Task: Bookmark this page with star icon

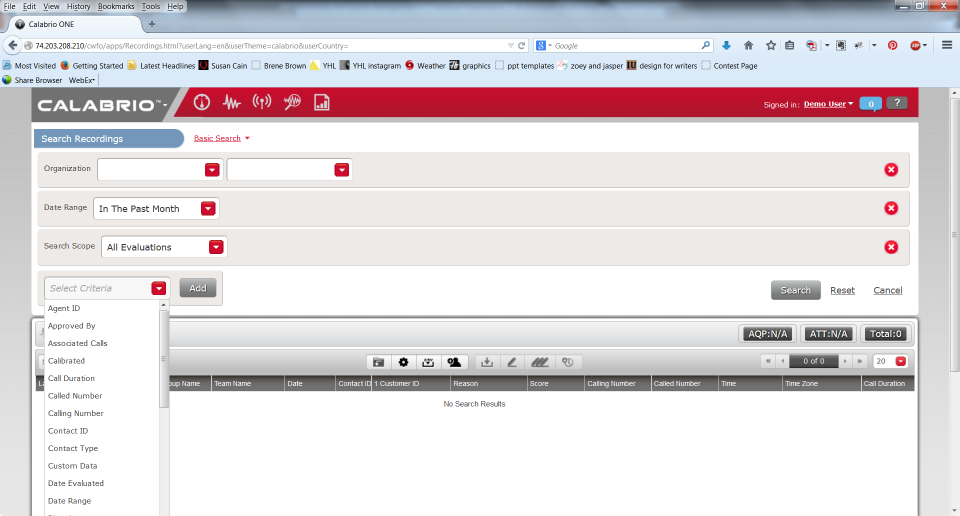Action: coord(771,45)
